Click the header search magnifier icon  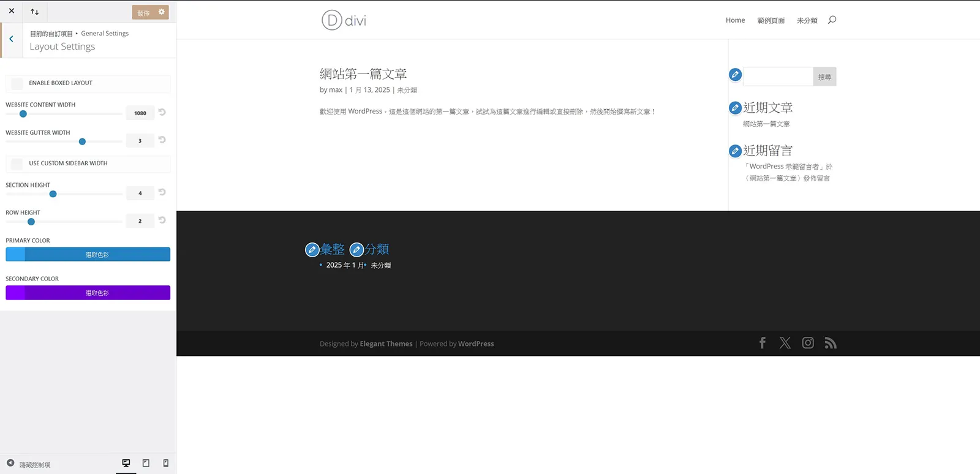pyautogui.click(x=832, y=20)
